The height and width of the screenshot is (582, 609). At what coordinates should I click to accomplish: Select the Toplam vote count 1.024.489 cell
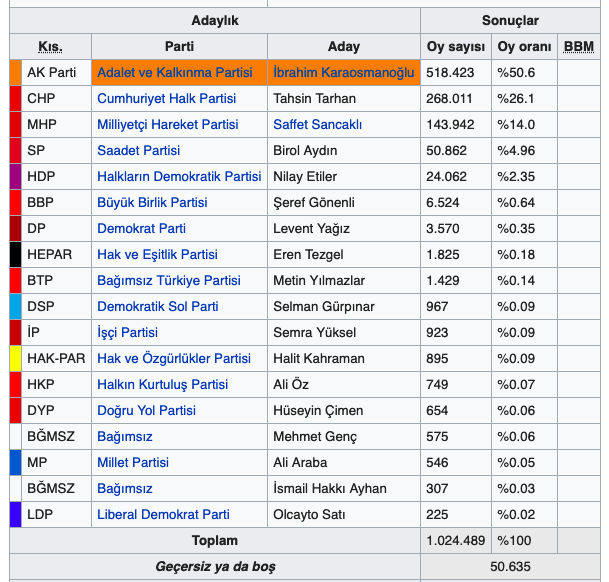455,541
